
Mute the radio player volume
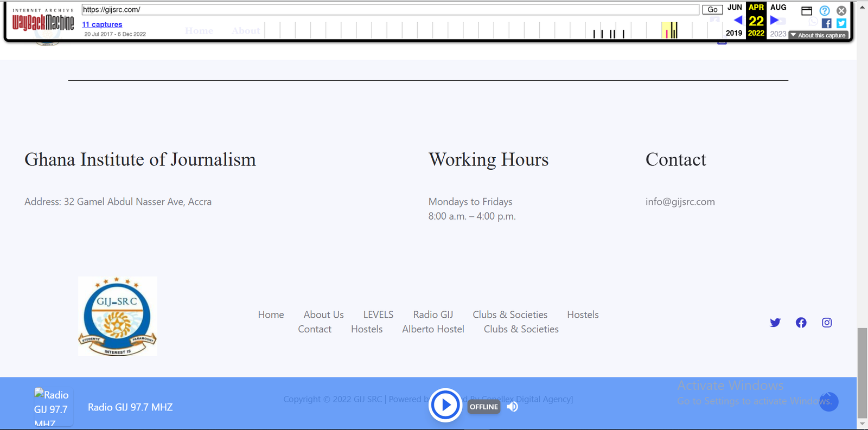[512, 407]
